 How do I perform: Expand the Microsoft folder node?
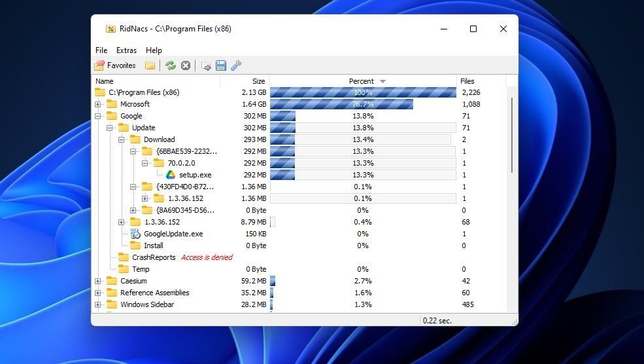pyautogui.click(x=98, y=105)
